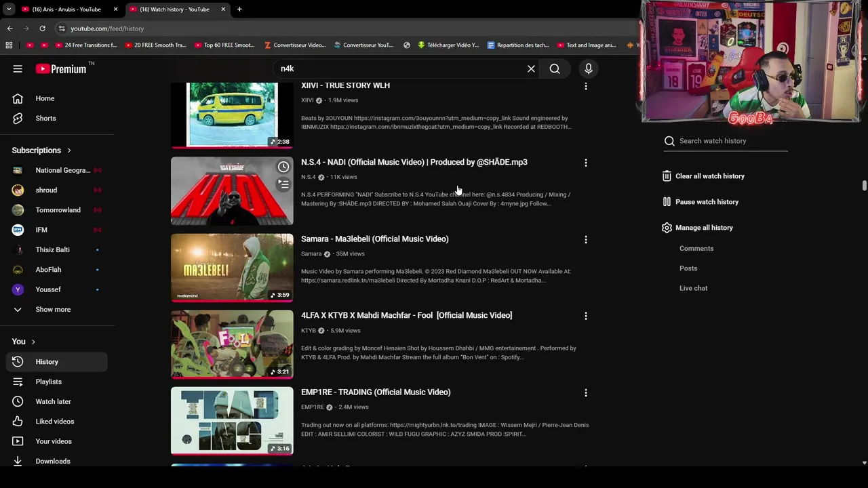Open Youssef subscription channel
Screen dimensions: 868x488
(57, 289)
